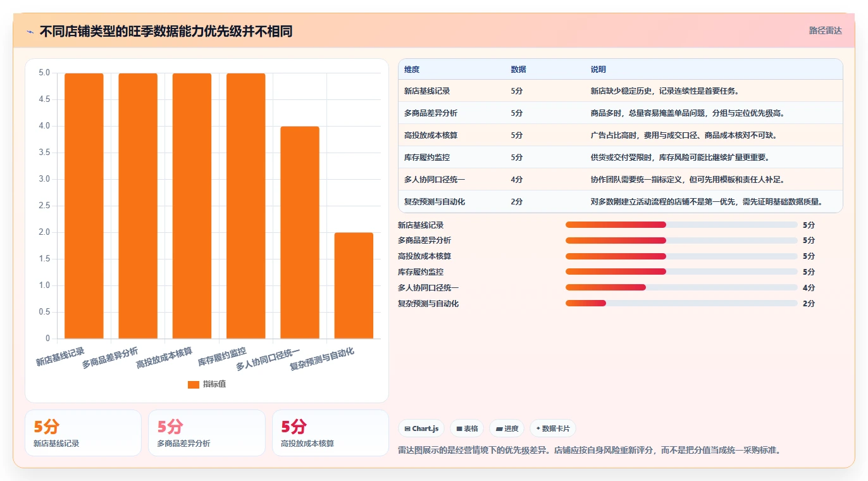Click the description starting 商品多时，总量容易掩盖
This screenshot has height=481, width=868.
tap(688, 113)
